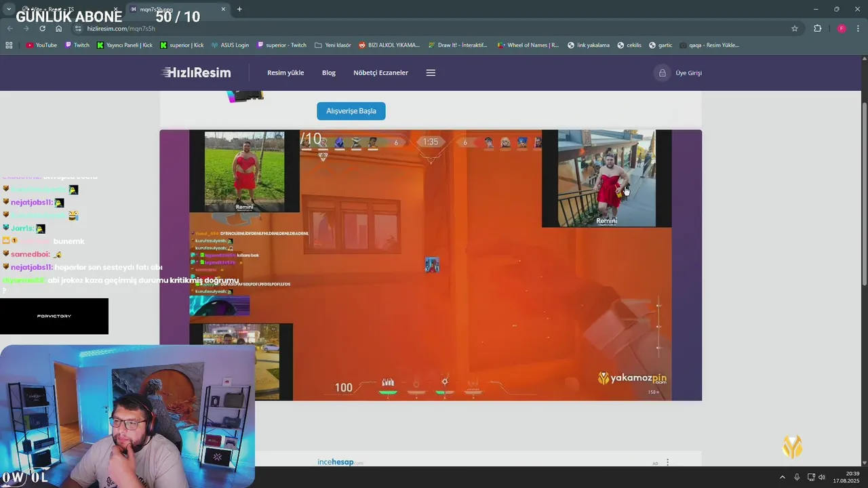Click the incehesap ad link
Image resolution: width=868 pixels, height=488 pixels.
click(x=340, y=462)
